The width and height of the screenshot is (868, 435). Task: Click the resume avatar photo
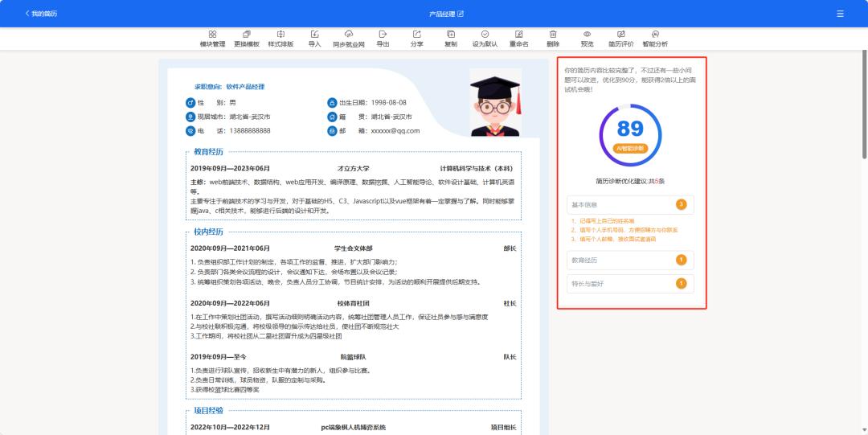496,102
